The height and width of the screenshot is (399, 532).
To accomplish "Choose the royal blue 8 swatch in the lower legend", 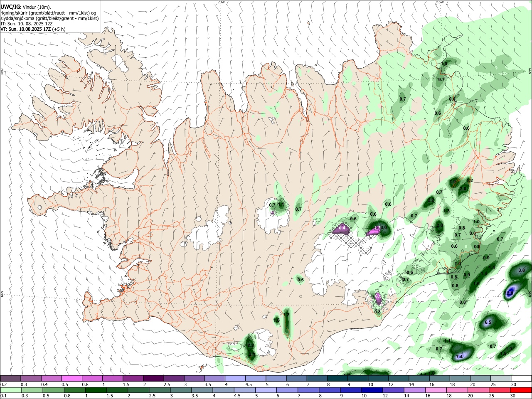I will point(330,390).
